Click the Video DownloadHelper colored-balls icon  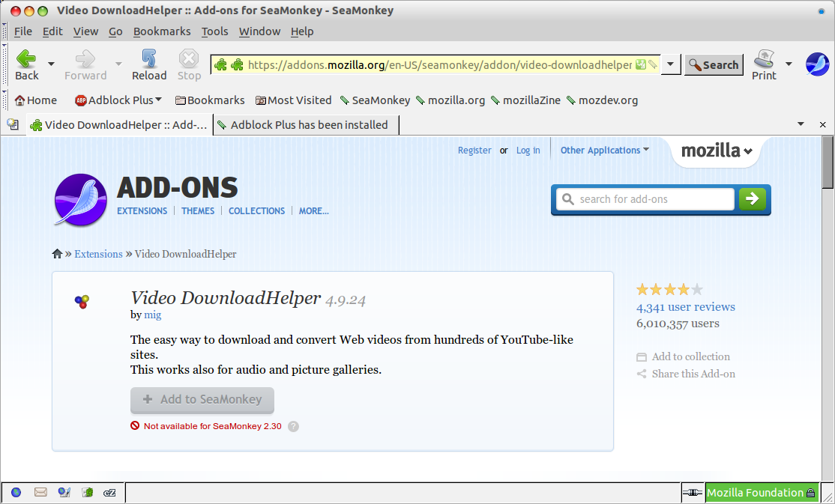coord(82,302)
